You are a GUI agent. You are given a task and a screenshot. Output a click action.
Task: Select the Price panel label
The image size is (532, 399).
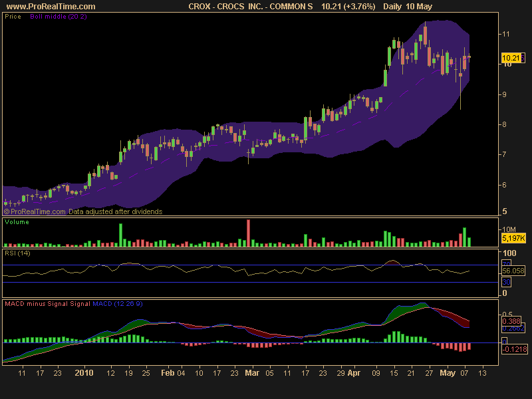(x=13, y=17)
